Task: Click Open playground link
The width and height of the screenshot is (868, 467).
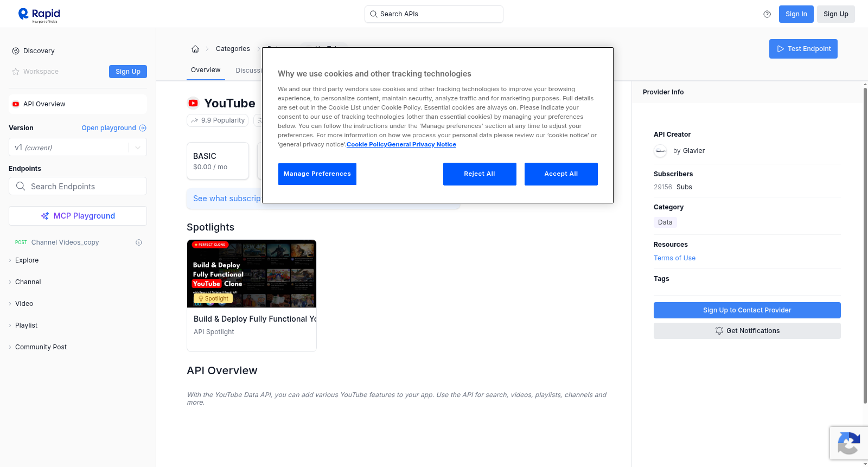Action: point(108,128)
